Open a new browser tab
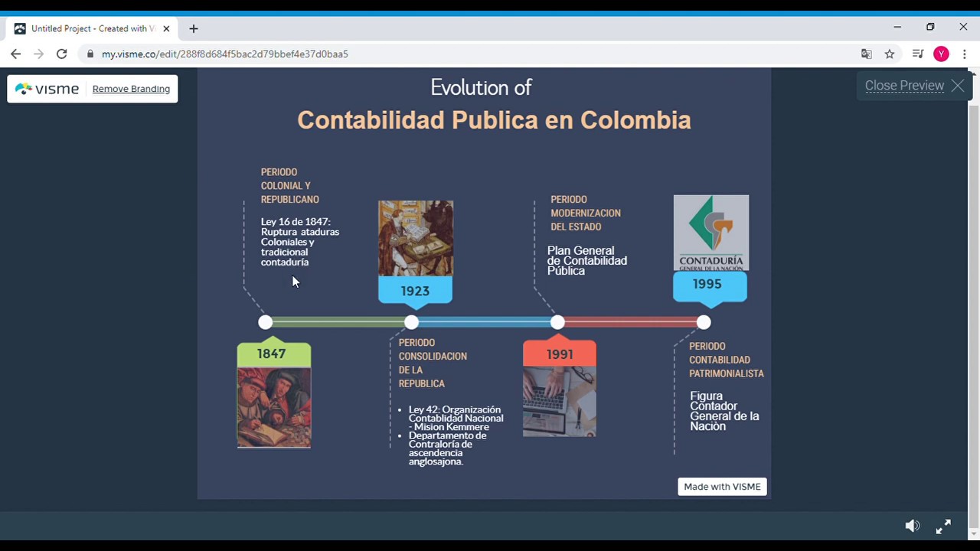The image size is (980, 551). click(x=194, y=28)
